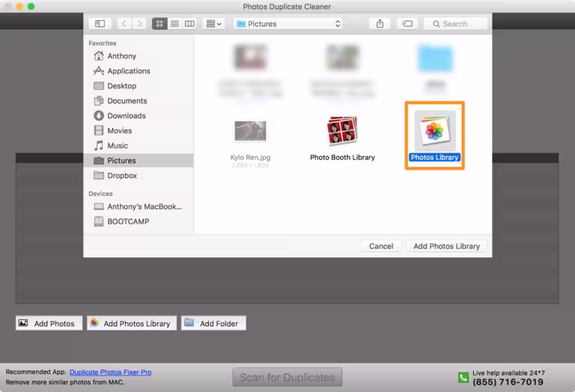
Task: Switch to list view
Action: click(x=174, y=24)
